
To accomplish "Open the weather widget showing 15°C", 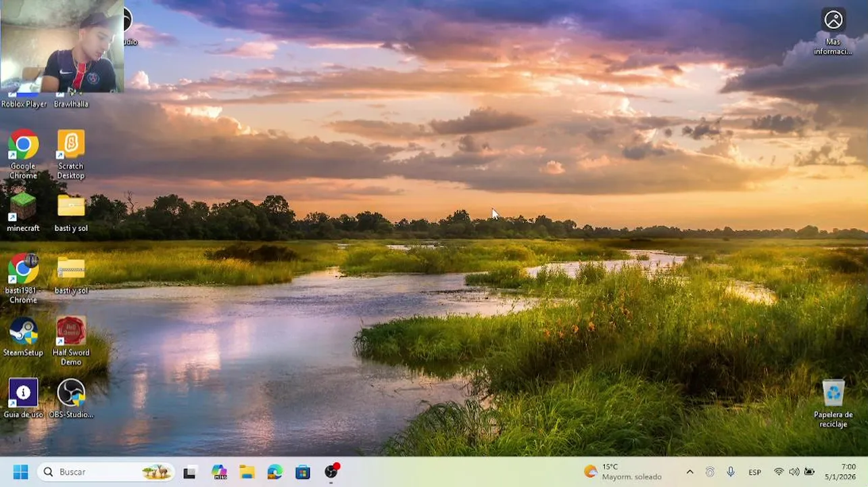I will (623, 472).
